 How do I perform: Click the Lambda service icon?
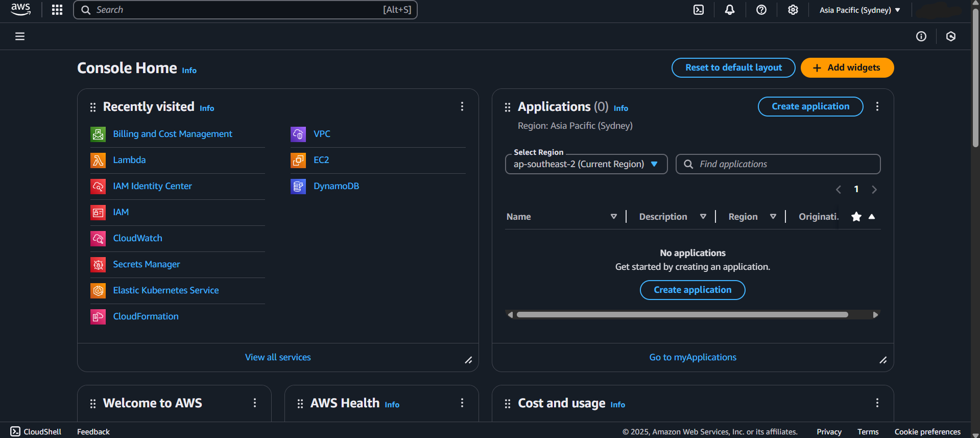pos(98,160)
